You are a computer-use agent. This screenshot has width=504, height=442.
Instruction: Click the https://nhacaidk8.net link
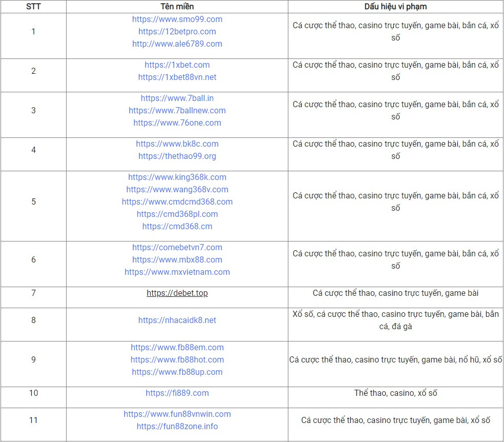click(x=177, y=320)
